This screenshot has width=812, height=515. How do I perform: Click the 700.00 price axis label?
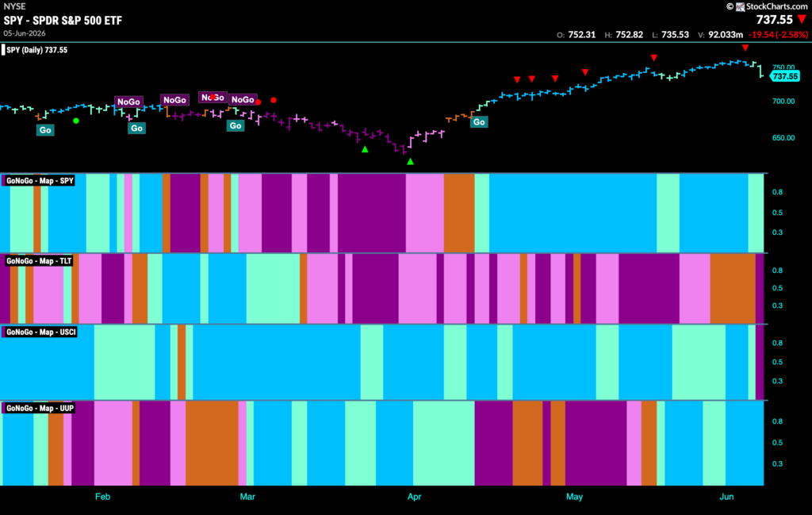pyautogui.click(x=783, y=101)
